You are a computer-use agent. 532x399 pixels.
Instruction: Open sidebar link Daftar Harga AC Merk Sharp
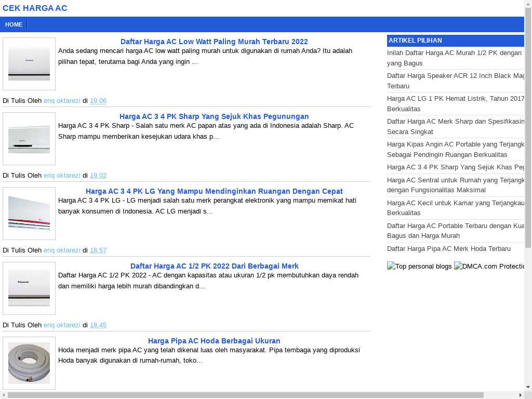(455, 127)
